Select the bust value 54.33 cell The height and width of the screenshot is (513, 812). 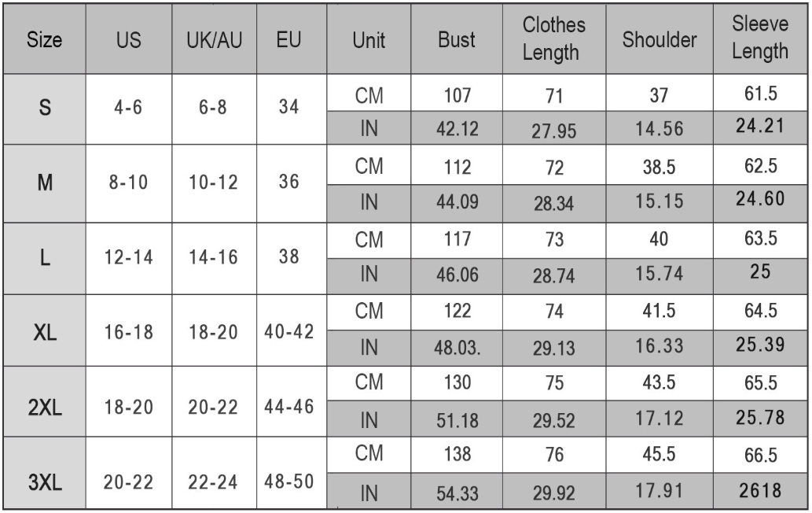click(x=457, y=491)
